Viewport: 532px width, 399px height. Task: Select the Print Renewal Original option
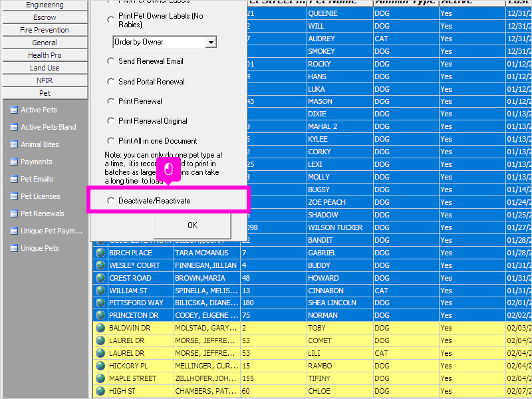coord(110,121)
